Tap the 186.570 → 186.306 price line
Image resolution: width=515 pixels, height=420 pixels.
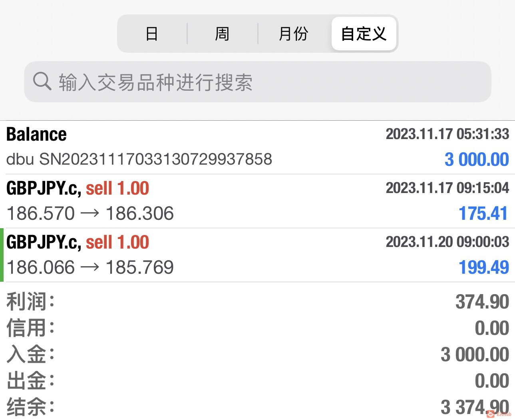coord(90,213)
